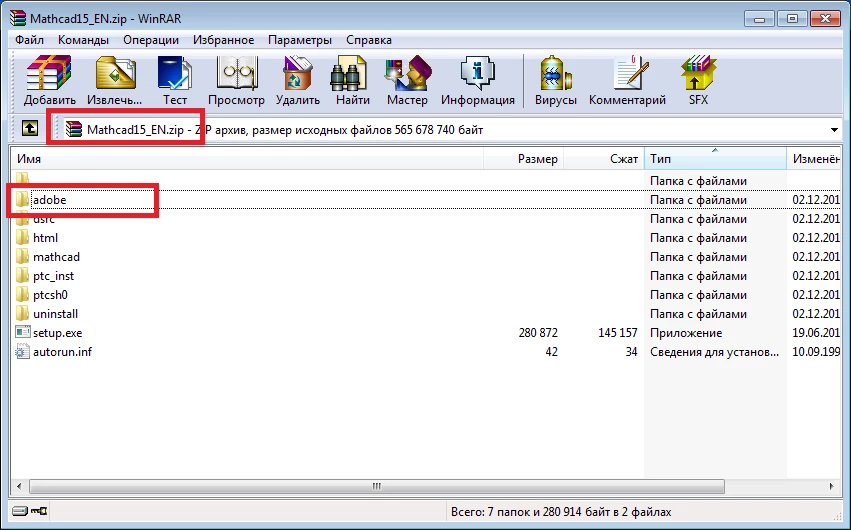Select the adobe folder icon

pos(22,199)
